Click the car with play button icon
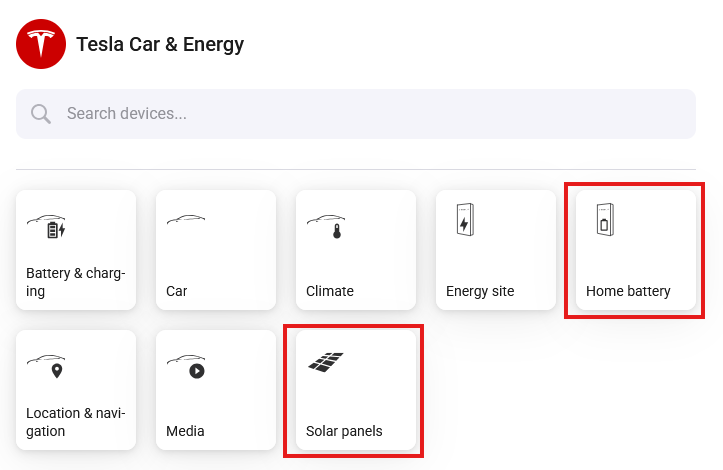The height and width of the screenshot is (470, 723). pyautogui.click(x=186, y=366)
